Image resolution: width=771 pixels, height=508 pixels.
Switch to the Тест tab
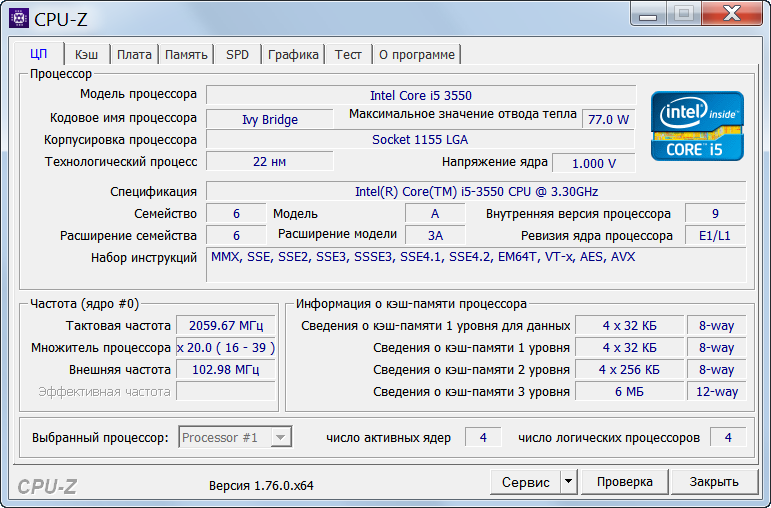(x=348, y=55)
